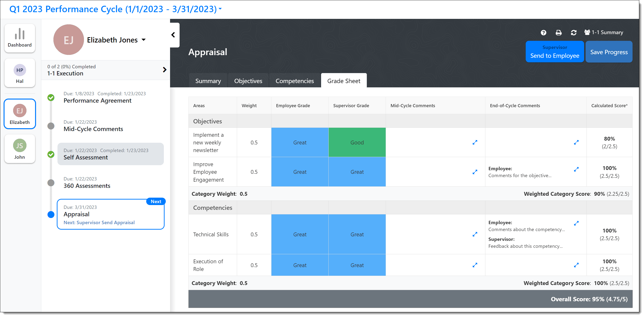Image resolution: width=644 pixels, height=317 pixels.
Task: Expand the Technical Skills feedback comments
Action: pyautogui.click(x=576, y=223)
